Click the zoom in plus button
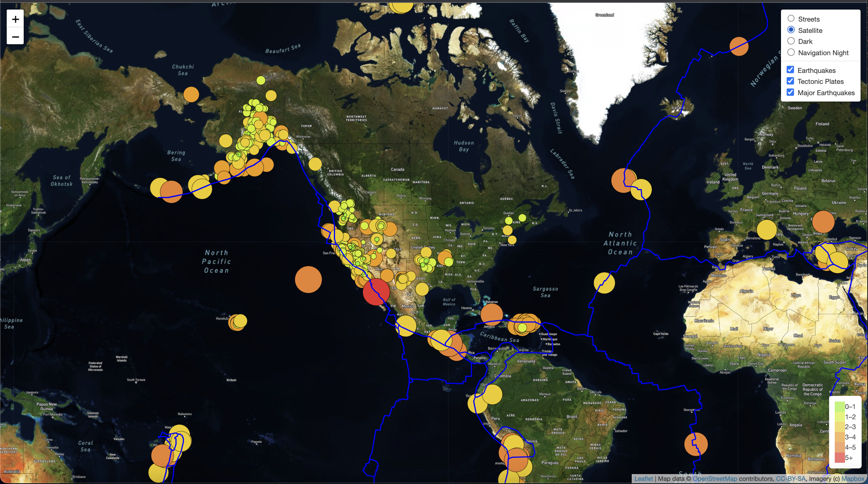Screen dimensions: 868x484 pyautogui.click(x=15, y=19)
